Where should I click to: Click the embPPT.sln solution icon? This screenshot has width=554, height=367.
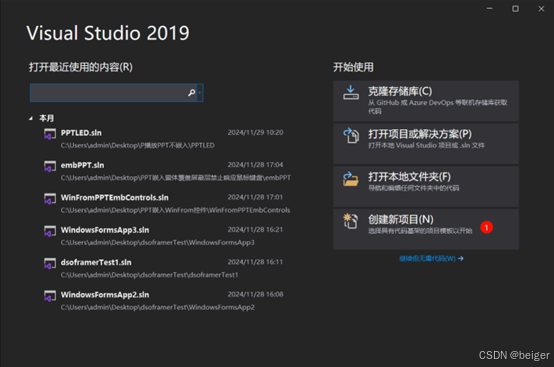point(50,166)
